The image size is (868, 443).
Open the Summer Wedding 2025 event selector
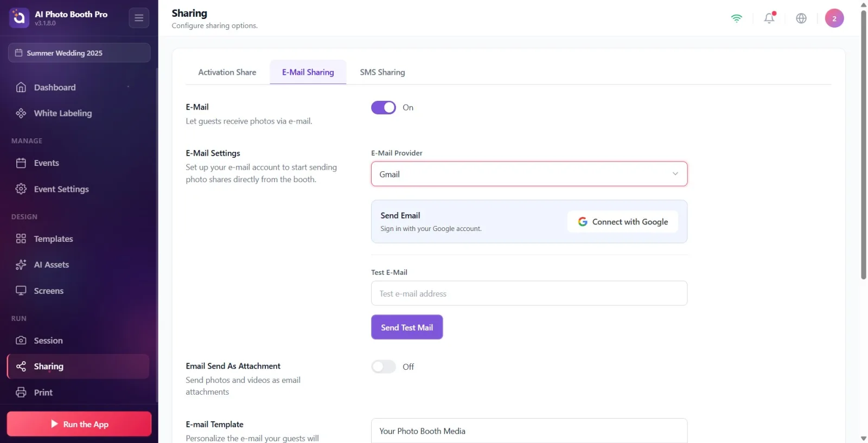point(79,53)
